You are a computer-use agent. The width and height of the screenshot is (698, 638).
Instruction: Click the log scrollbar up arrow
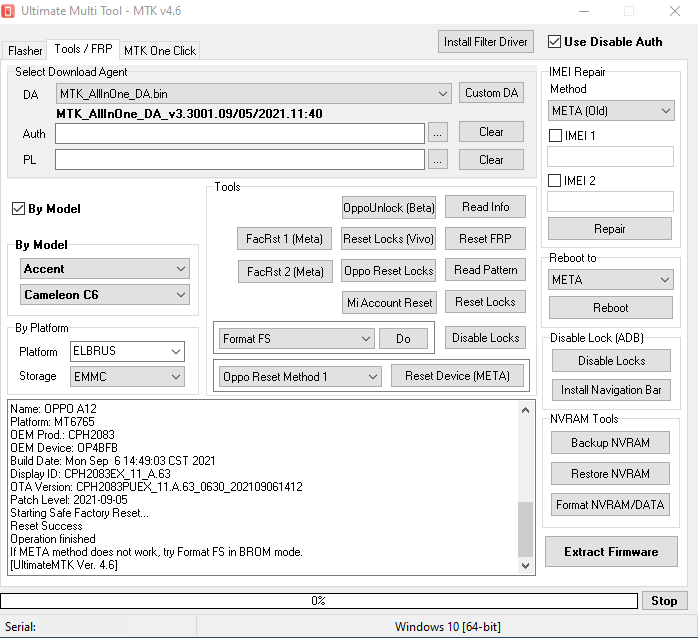tap(526, 410)
